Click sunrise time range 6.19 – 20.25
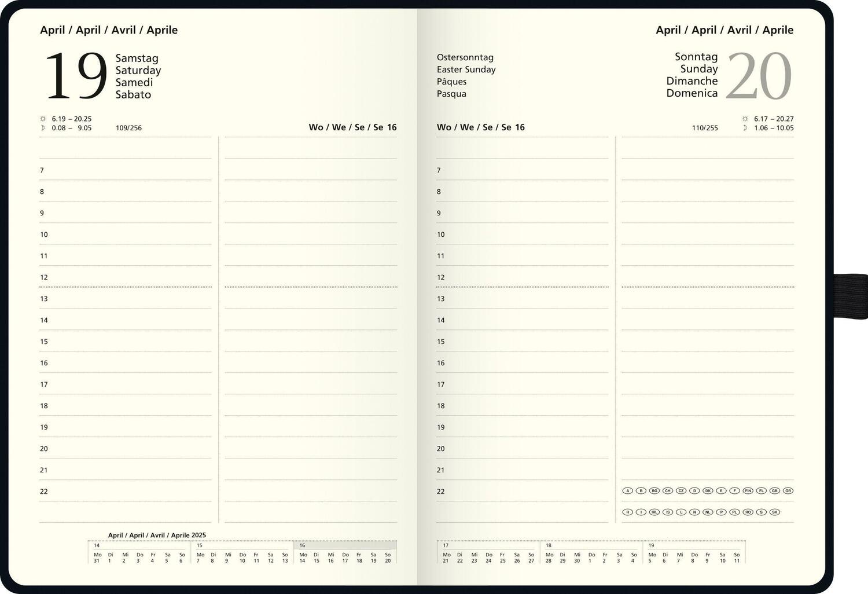The image size is (868, 594). tap(72, 119)
